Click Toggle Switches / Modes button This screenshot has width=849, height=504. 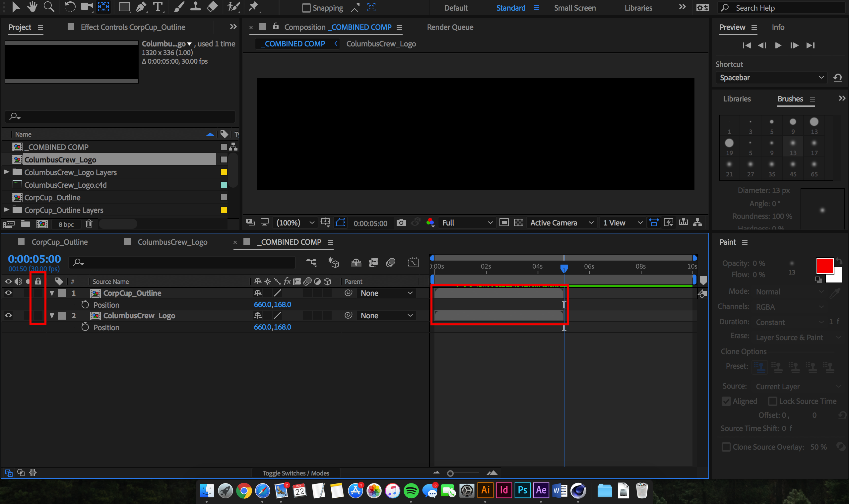coord(295,473)
